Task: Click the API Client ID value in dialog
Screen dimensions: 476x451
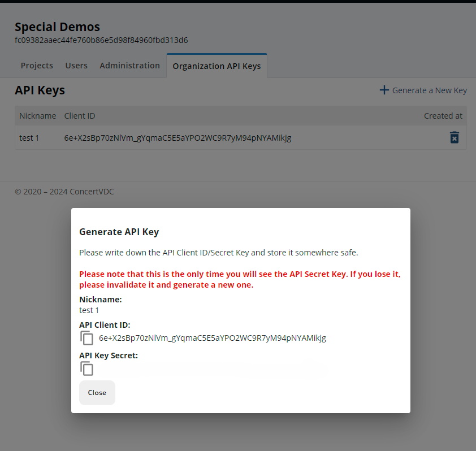Action: tap(212, 338)
